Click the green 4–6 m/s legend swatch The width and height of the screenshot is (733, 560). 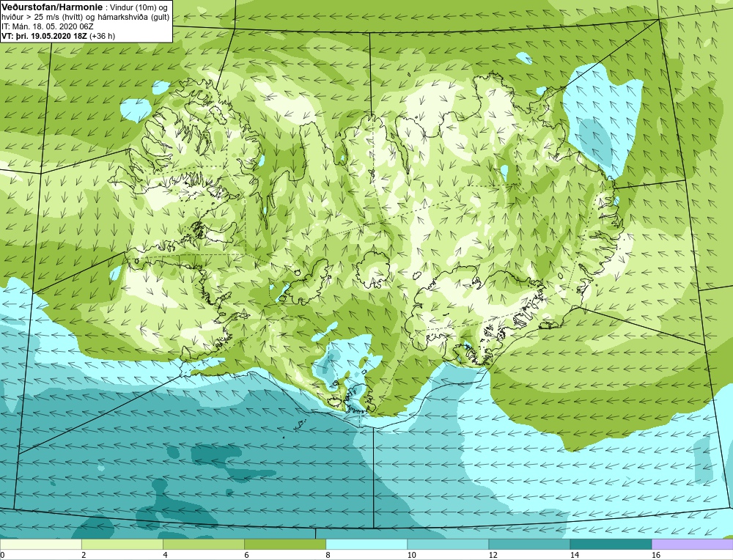point(203,544)
